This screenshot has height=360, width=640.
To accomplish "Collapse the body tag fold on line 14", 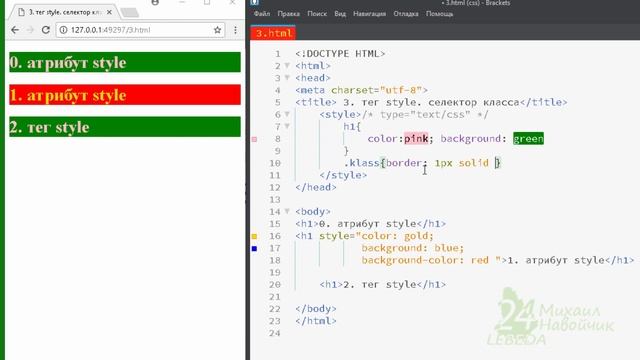I will pyautogui.click(x=287, y=211).
